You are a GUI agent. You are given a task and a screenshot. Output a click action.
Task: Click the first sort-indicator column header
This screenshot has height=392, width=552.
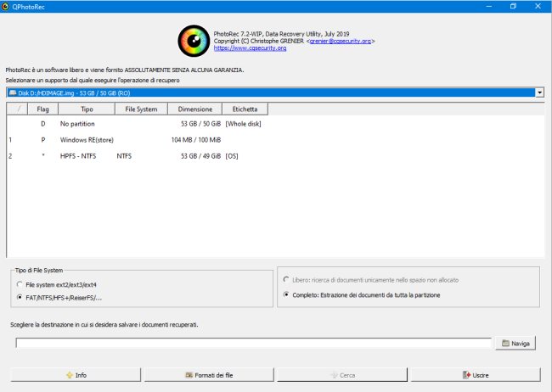[x=17, y=109]
